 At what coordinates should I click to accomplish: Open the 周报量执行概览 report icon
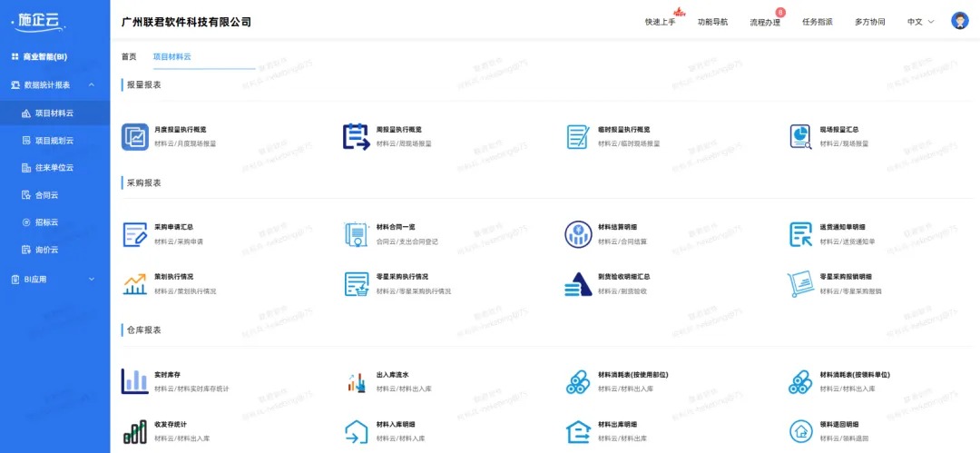[x=357, y=136]
